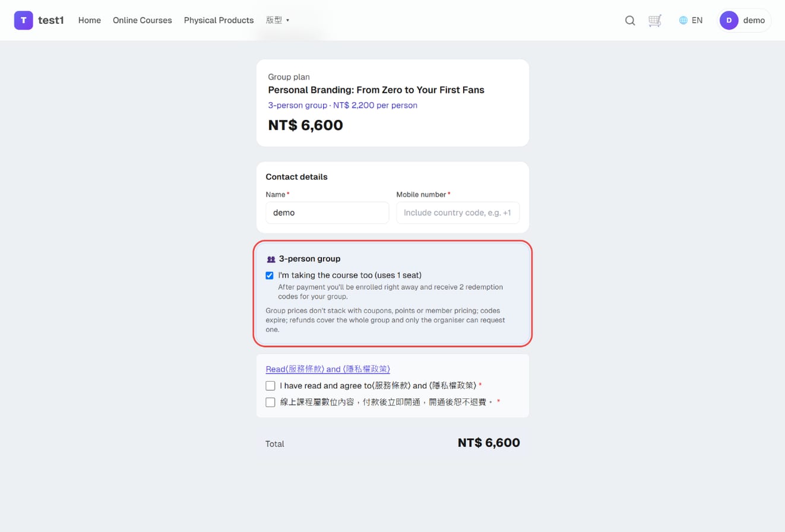Click "3-person group · NT$ 2,200 per person"
Screen dimensions: 785x532
(x=343, y=105)
